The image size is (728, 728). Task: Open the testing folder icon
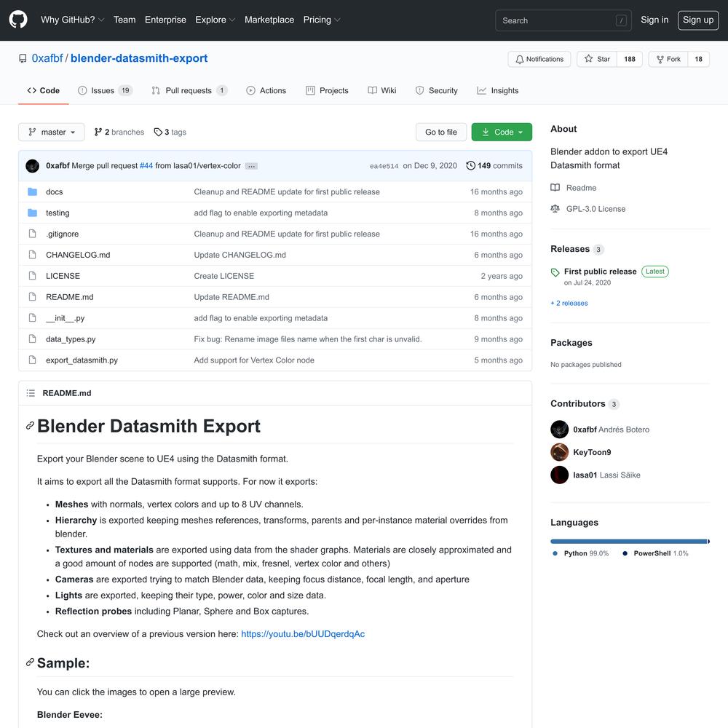(32, 213)
